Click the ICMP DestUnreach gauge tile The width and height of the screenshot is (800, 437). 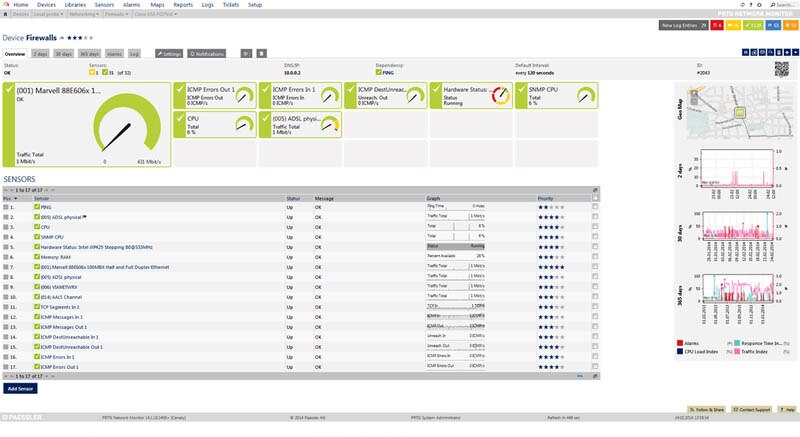(386, 96)
